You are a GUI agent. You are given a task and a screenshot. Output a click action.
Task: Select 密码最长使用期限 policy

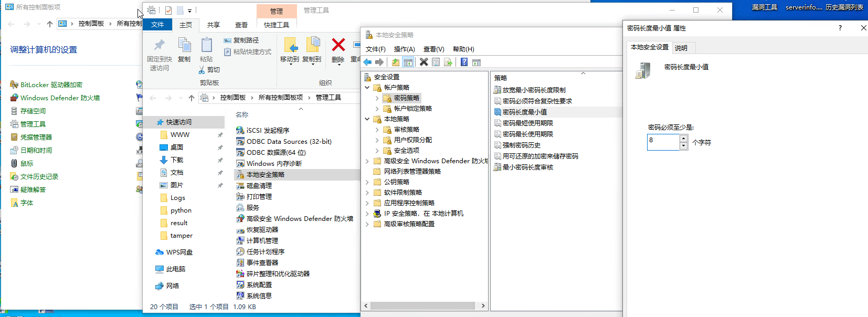click(x=524, y=134)
